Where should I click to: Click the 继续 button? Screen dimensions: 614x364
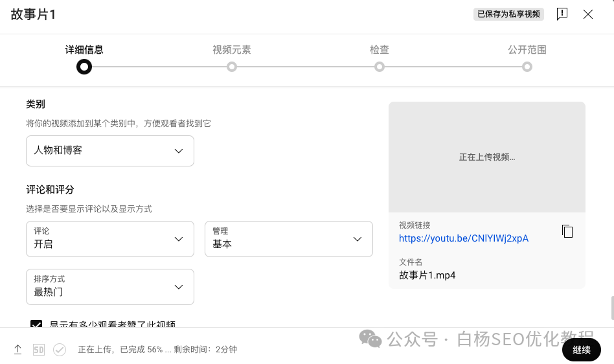582,350
